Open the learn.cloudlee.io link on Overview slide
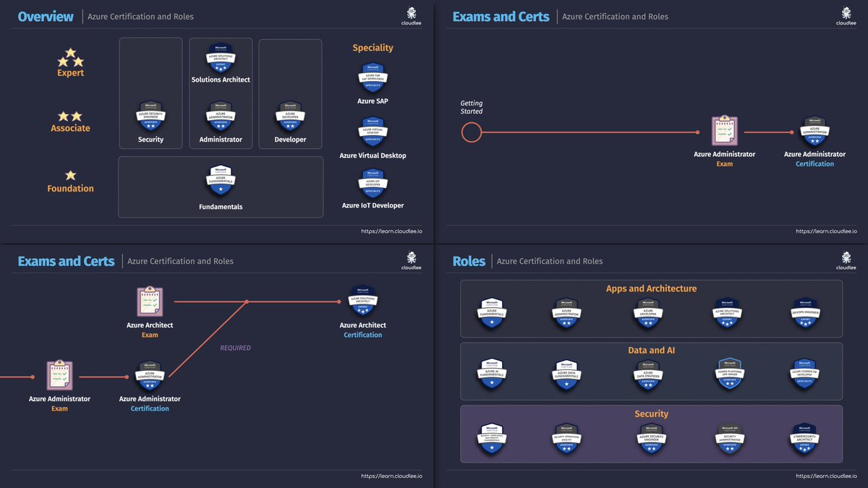 point(391,231)
